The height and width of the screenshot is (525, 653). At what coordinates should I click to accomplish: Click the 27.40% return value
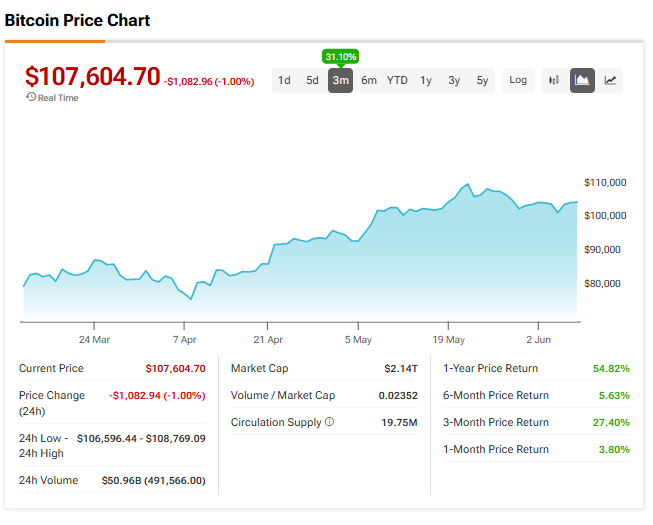click(611, 423)
